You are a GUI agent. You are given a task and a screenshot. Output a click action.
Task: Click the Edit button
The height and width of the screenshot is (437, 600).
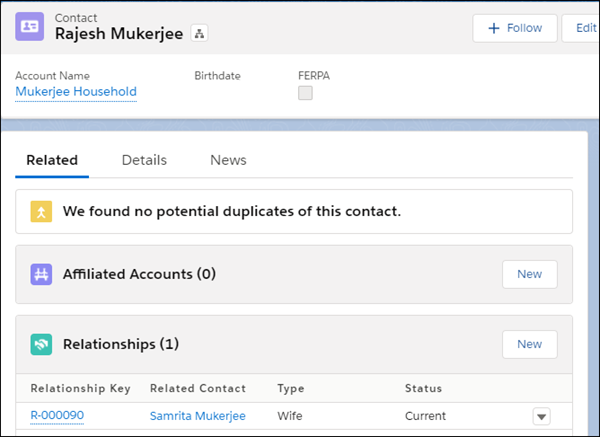click(x=581, y=28)
